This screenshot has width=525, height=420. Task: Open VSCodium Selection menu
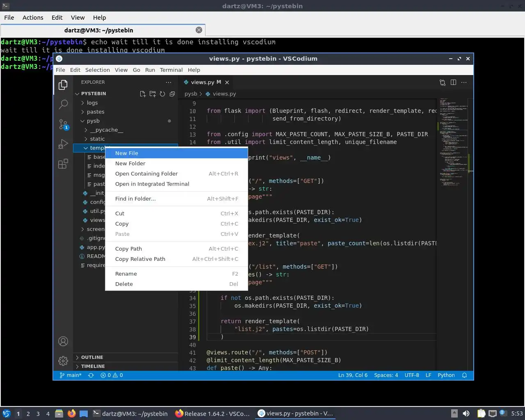coord(98,70)
